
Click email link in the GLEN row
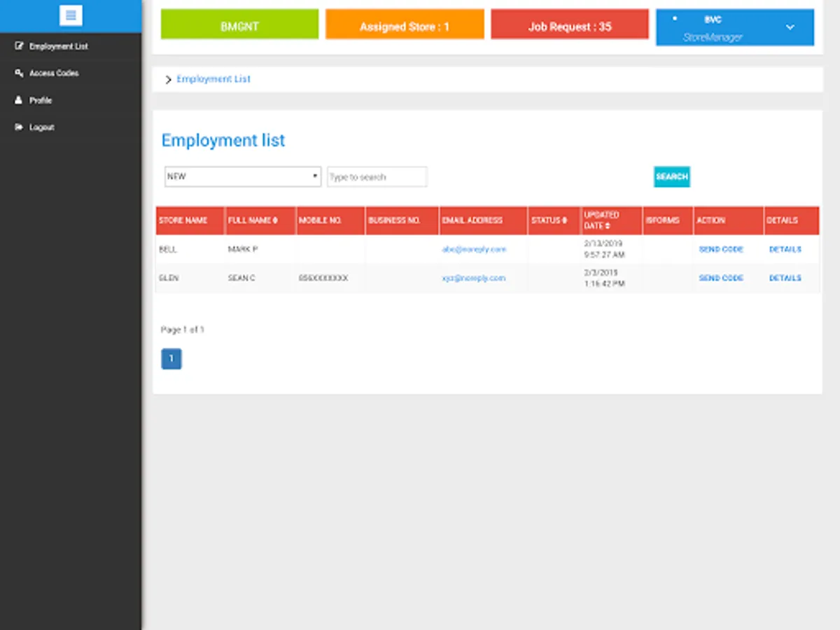[x=474, y=278]
